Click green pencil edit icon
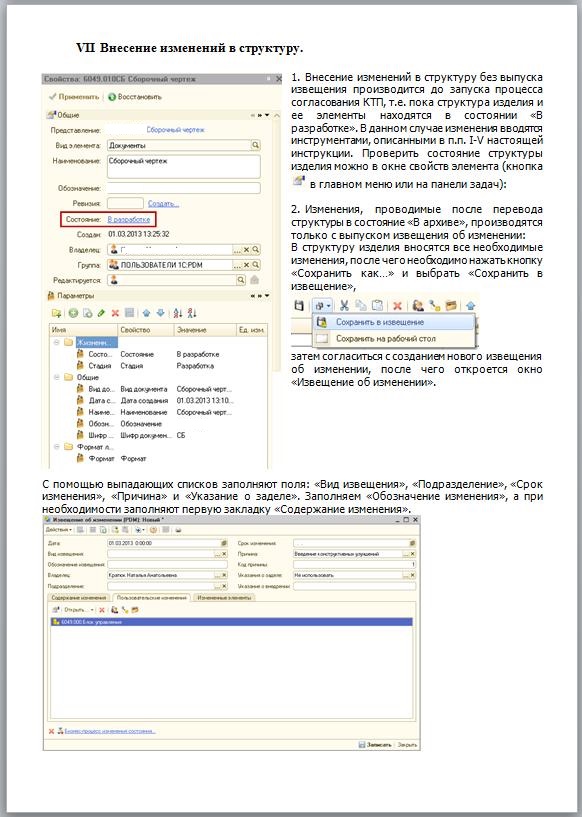Screen dimensions: 582x817 101,313
